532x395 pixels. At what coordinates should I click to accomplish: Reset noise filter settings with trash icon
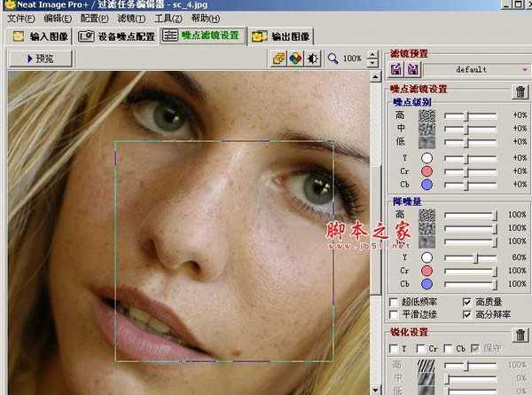pyautogui.click(x=520, y=91)
